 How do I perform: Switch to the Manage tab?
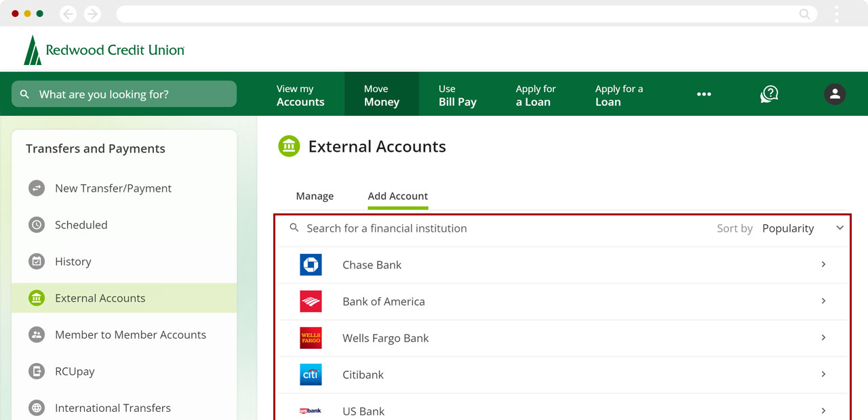[x=315, y=196]
